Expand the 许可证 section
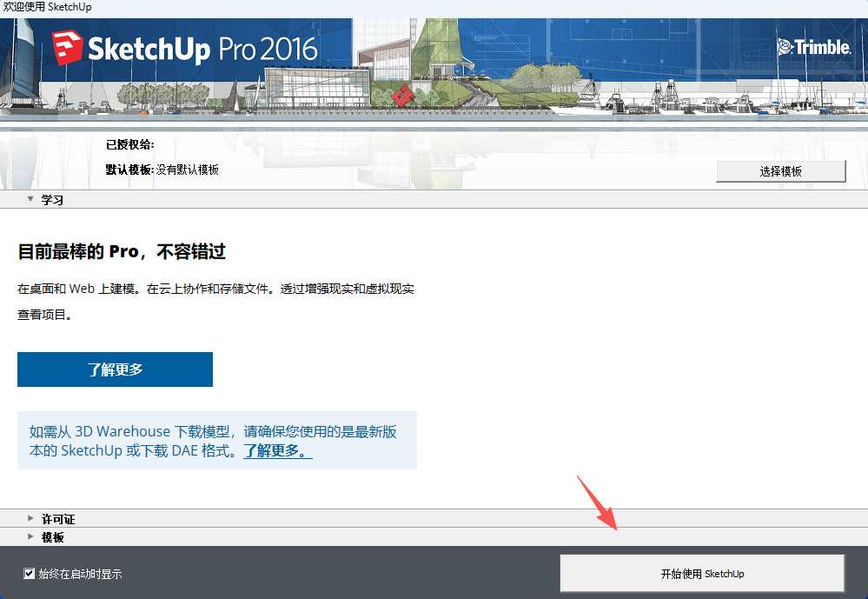868x599 pixels. click(x=54, y=518)
